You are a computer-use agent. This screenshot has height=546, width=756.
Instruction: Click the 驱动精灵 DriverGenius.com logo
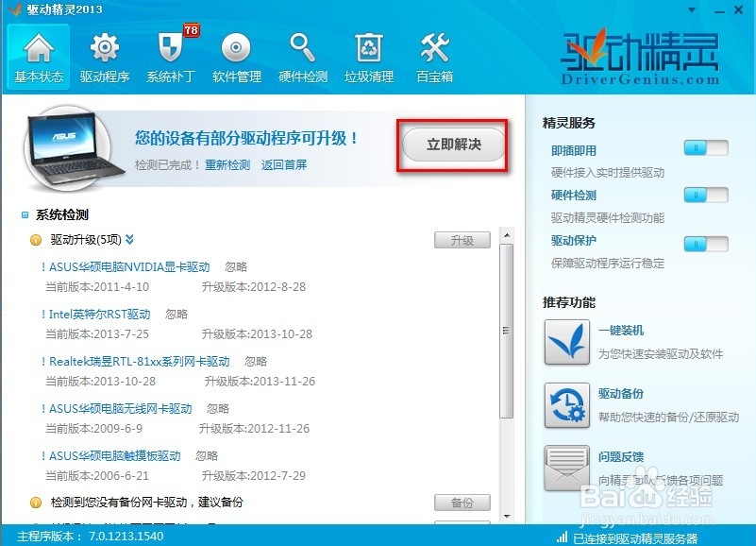(640, 57)
